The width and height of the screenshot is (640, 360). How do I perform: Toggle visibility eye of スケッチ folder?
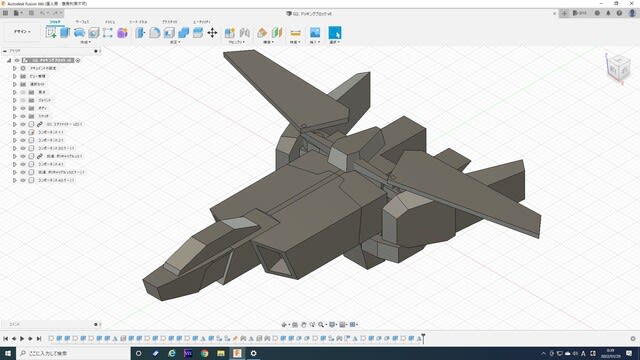pos(23,116)
